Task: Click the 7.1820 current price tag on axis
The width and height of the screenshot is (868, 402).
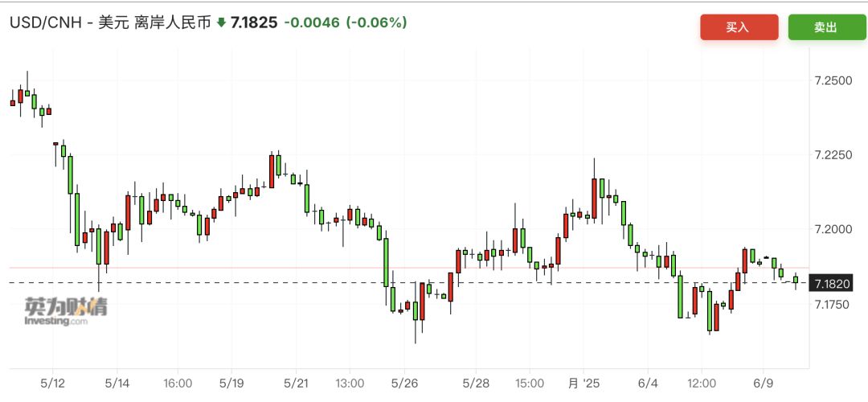Action: [x=832, y=283]
